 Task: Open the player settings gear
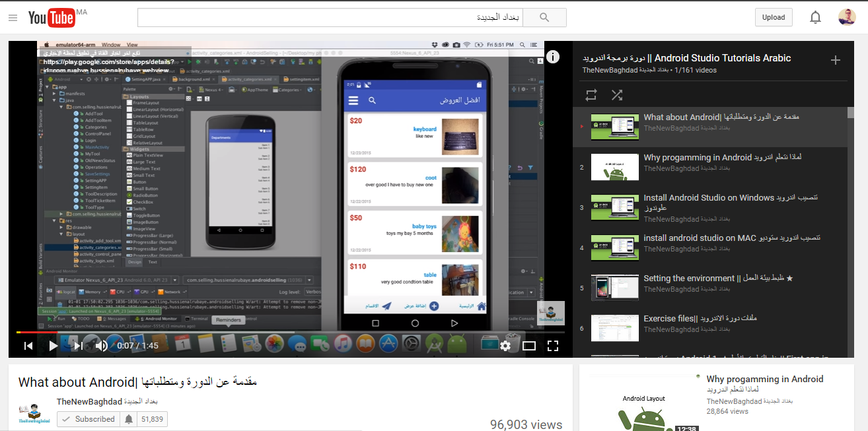(x=505, y=345)
